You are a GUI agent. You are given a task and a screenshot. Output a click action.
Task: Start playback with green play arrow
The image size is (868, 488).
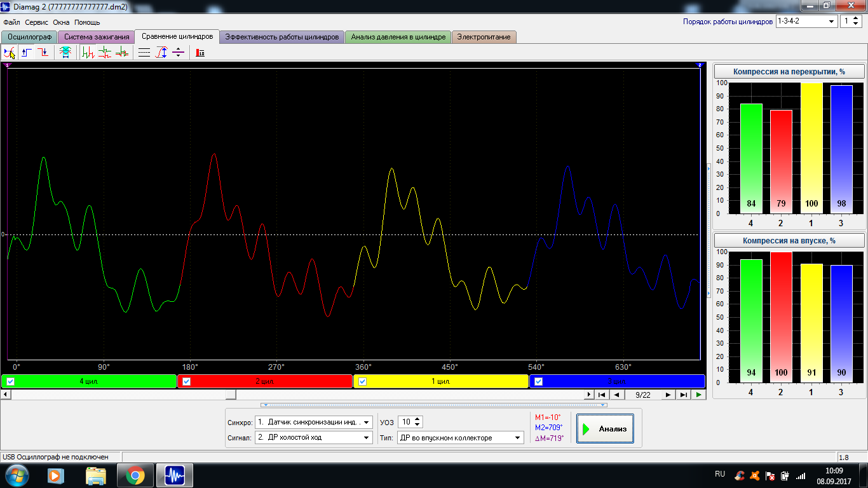tap(698, 395)
